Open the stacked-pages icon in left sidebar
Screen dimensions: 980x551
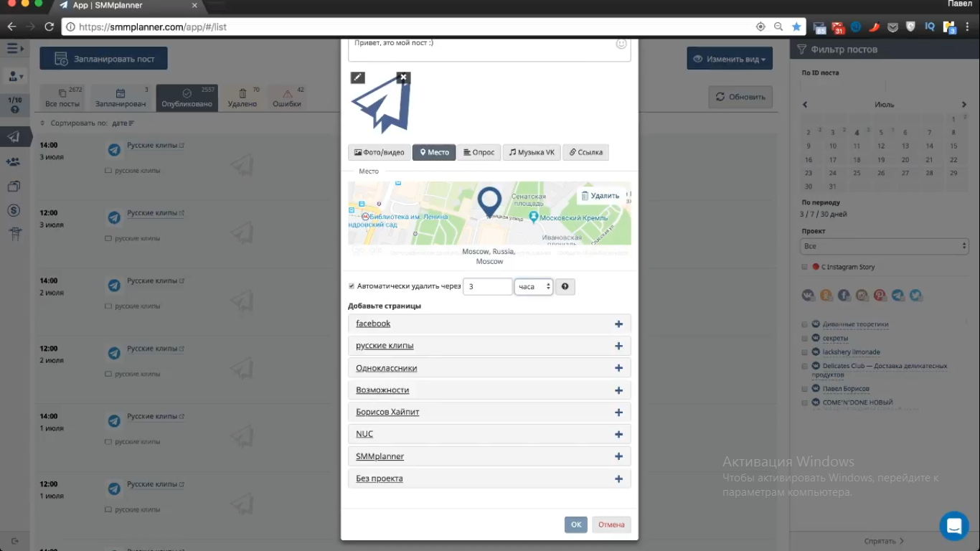[14, 186]
